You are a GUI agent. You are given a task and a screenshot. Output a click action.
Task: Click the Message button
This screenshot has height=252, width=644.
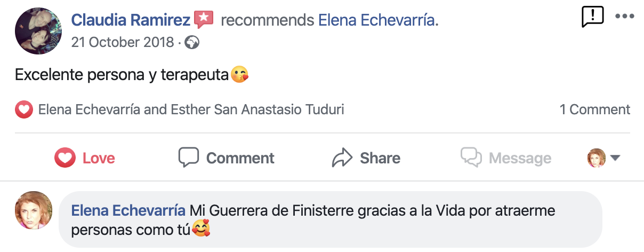506,158
